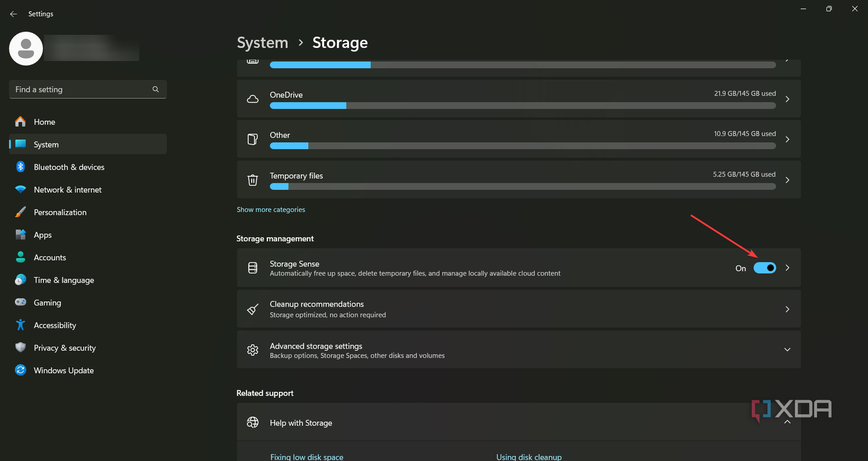
Task: Click System in the breadcrumb
Action: [x=262, y=43]
